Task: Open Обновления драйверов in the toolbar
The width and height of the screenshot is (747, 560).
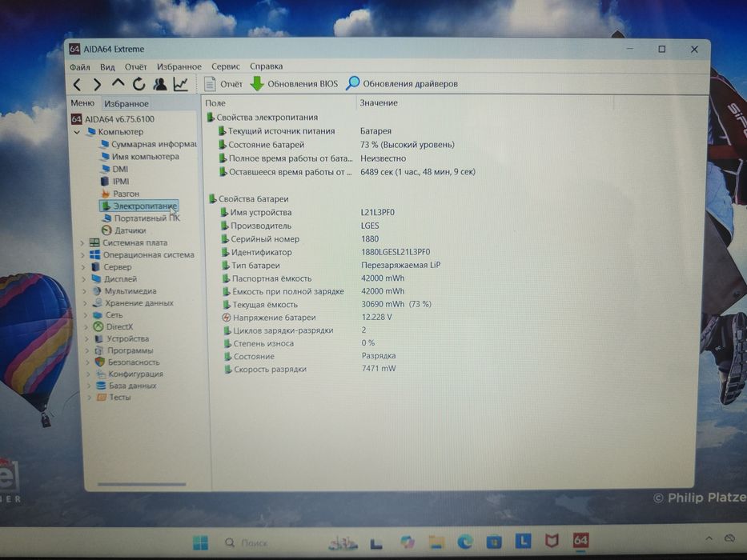Action: (x=402, y=83)
